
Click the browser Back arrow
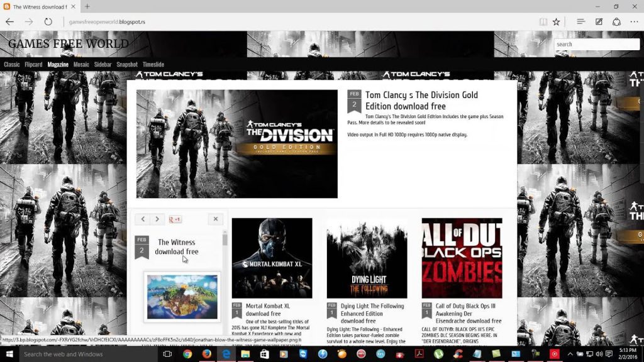coord(9,21)
